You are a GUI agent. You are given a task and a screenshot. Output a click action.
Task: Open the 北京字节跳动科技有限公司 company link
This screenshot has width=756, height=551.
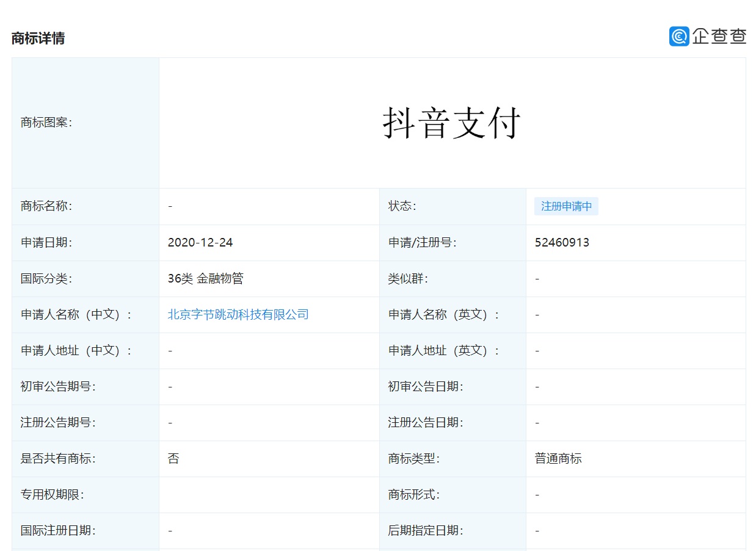point(238,314)
